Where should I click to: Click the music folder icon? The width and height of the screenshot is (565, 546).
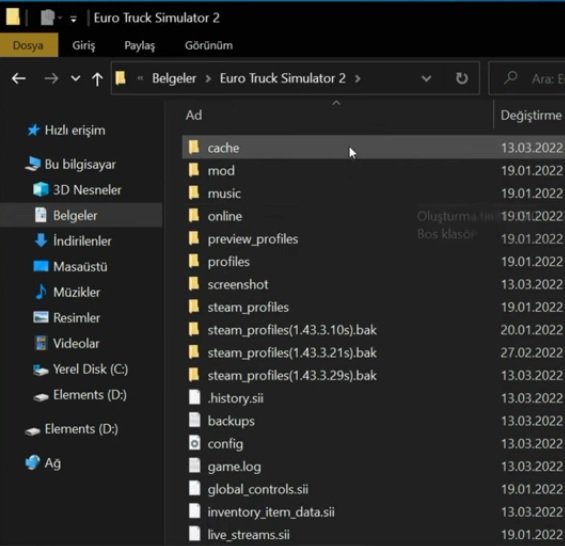click(194, 193)
